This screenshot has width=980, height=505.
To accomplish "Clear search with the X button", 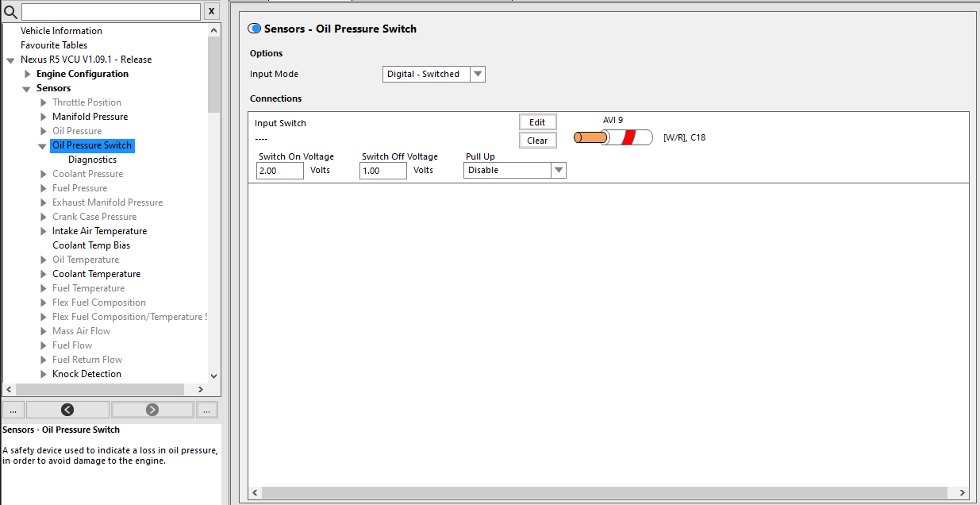I will [211, 11].
